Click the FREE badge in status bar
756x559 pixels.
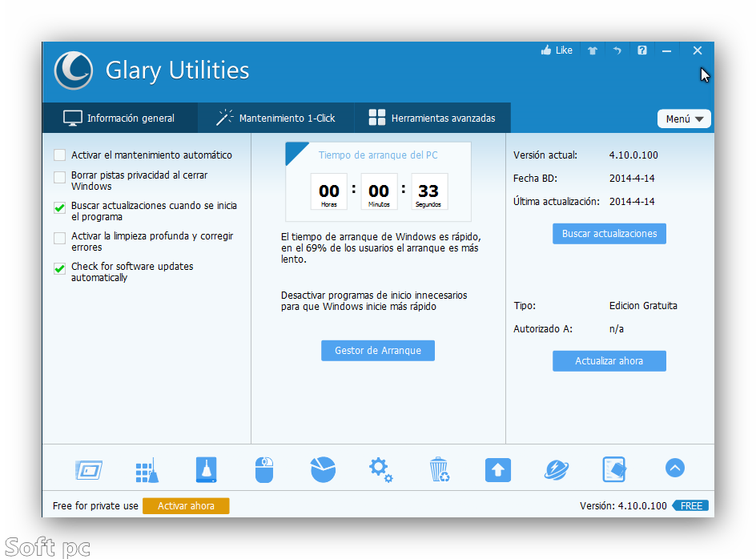pyautogui.click(x=690, y=505)
